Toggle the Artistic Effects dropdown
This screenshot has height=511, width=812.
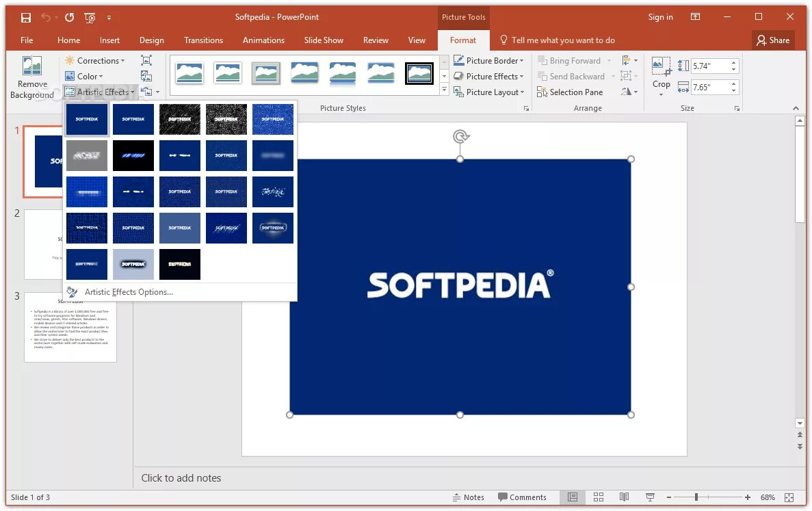coord(100,92)
